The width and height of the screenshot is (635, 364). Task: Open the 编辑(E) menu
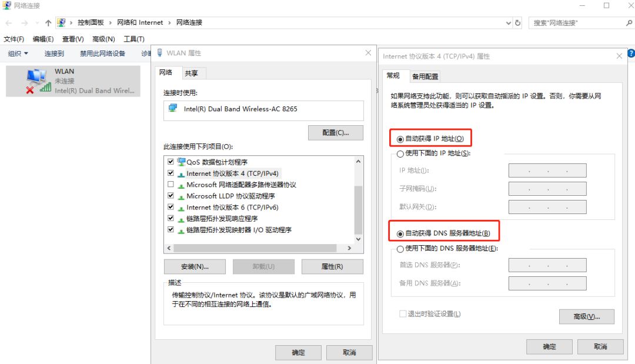point(43,39)
